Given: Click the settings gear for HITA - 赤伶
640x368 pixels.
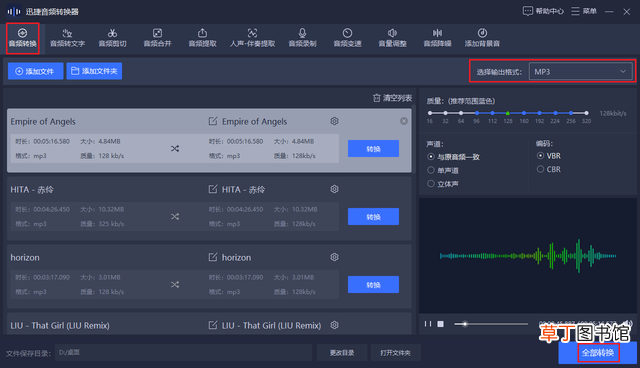Looking at the screenshot, I should [334, 189].
